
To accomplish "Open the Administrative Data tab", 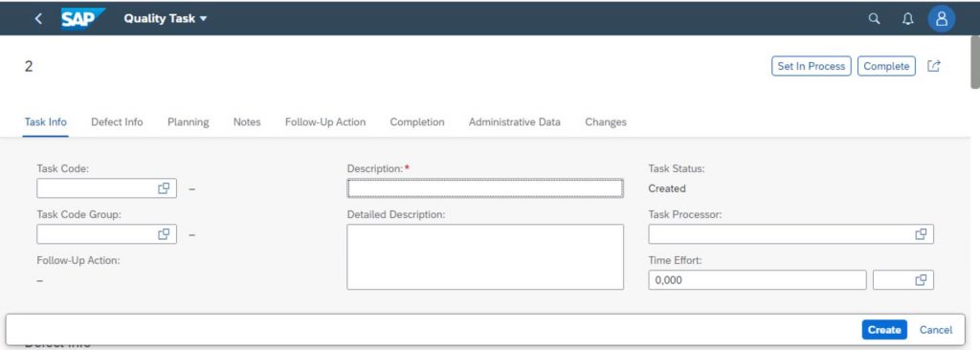I will point(514,121).
